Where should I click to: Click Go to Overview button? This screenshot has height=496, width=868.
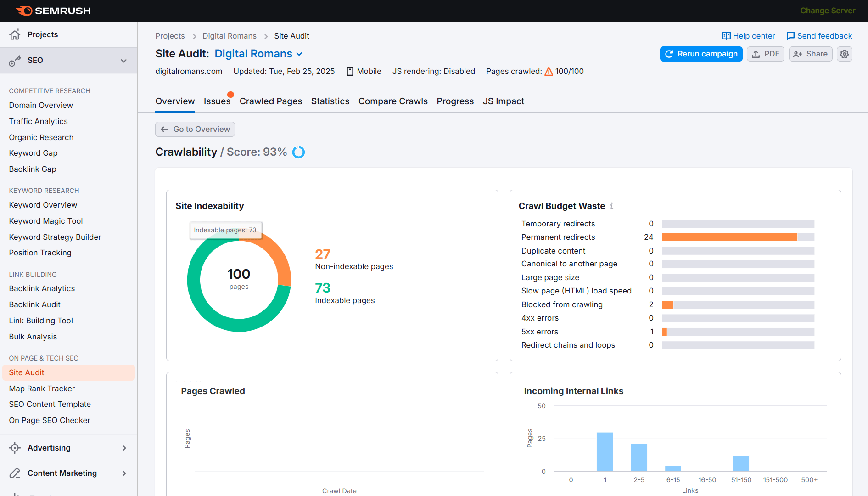tap(195, 129)
